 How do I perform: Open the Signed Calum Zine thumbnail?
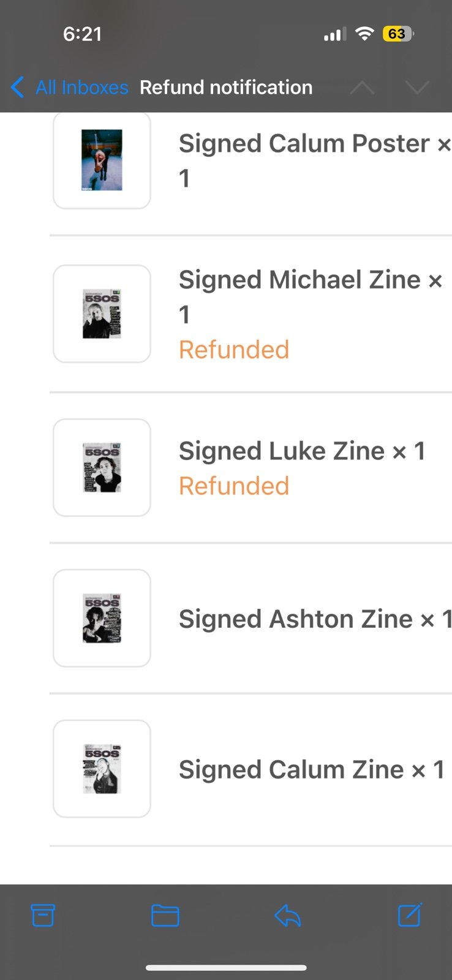102,769
